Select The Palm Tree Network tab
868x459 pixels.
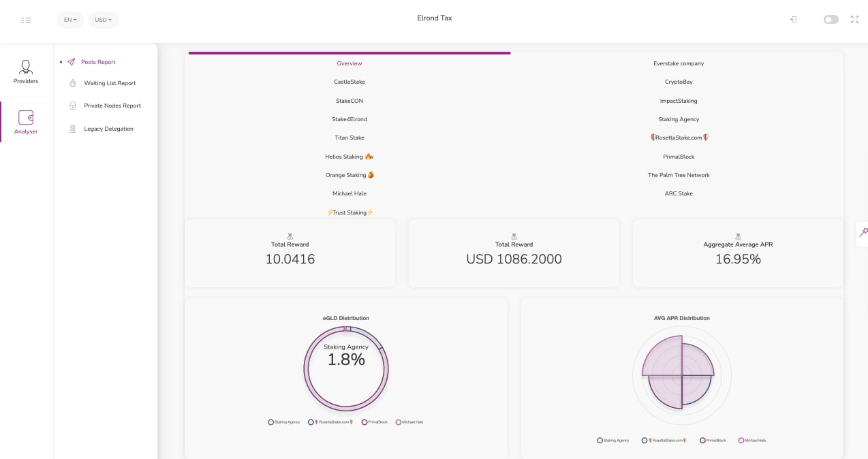point(679,175)
